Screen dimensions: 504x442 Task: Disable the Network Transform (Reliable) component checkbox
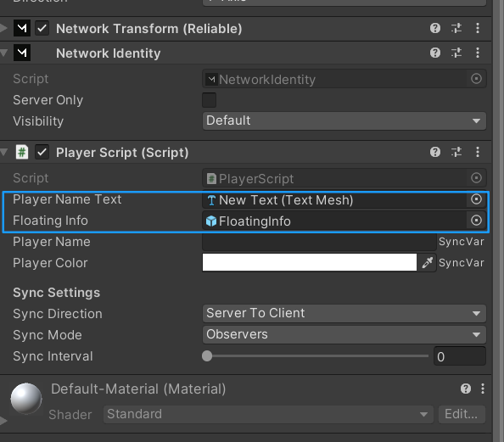pos(42,28)
